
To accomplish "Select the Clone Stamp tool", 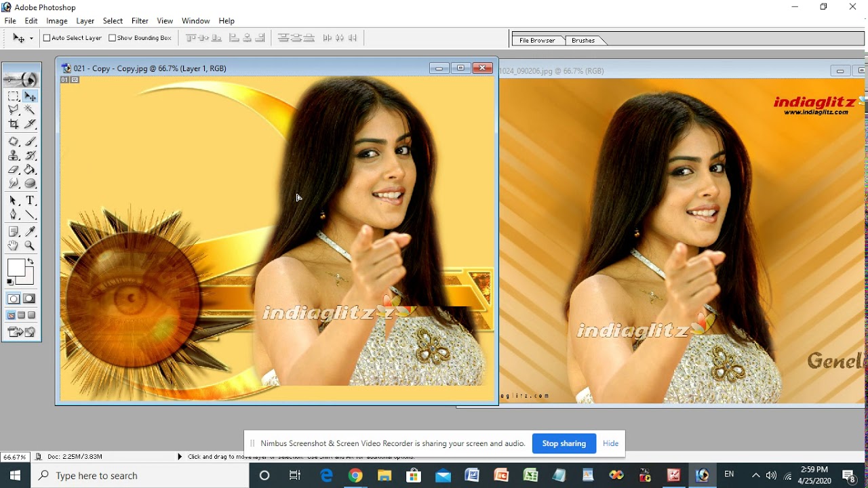I will pyautogui.click(x=13, y=155).
